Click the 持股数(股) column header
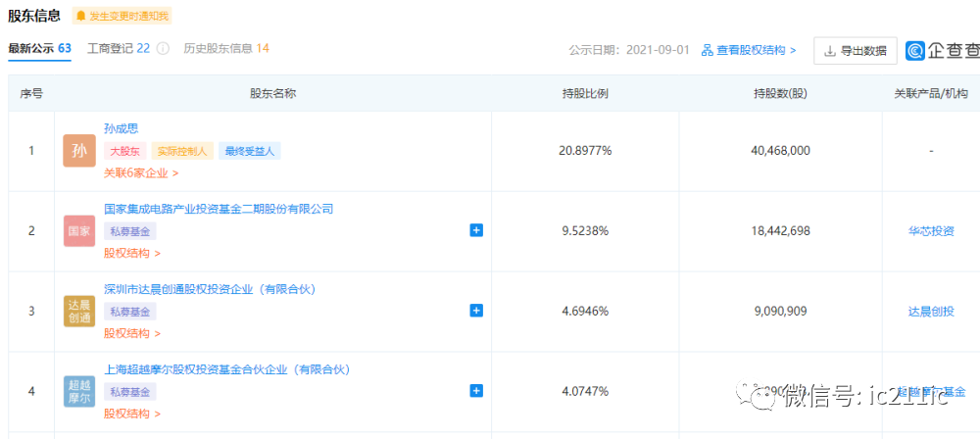980x439 pixels. 780,94
